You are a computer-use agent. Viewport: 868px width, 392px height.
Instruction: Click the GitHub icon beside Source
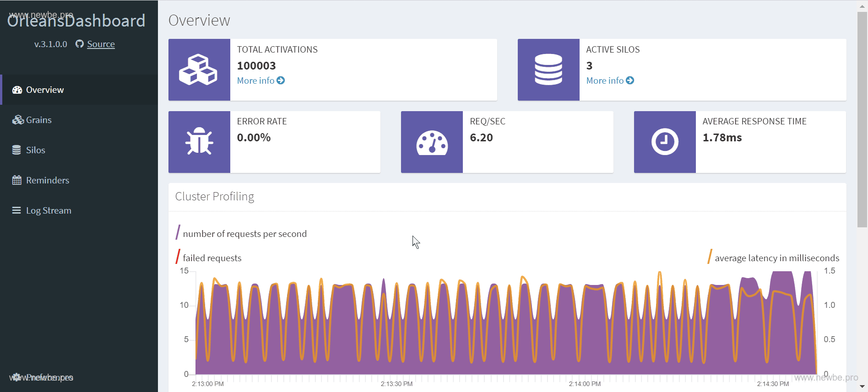coord(80,44)
